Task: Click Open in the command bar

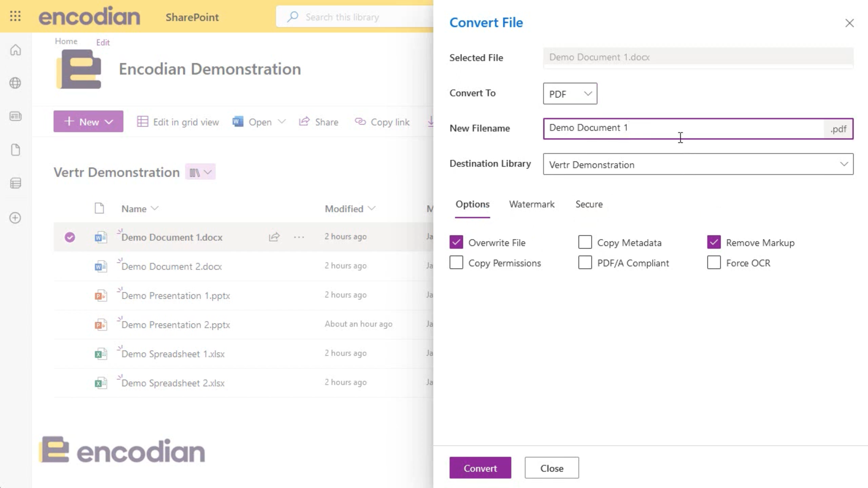Action: [252, 122]
